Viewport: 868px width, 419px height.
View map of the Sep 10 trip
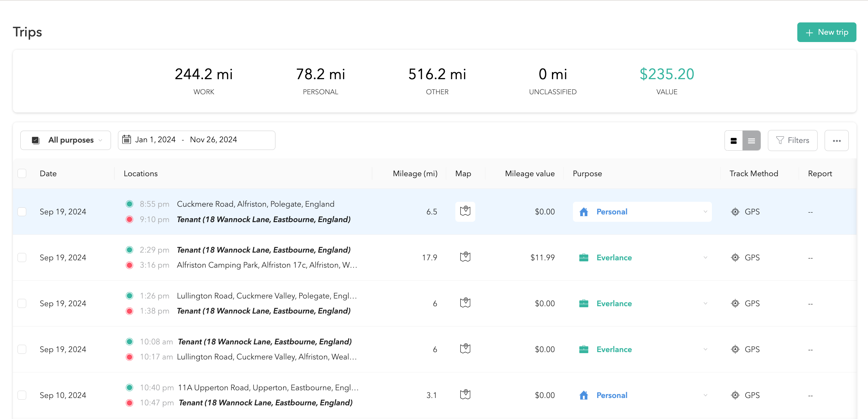[465, 395]
